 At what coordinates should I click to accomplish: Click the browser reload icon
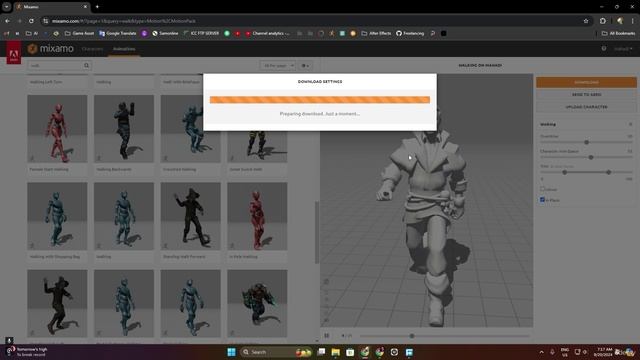(x=31, y=21)
